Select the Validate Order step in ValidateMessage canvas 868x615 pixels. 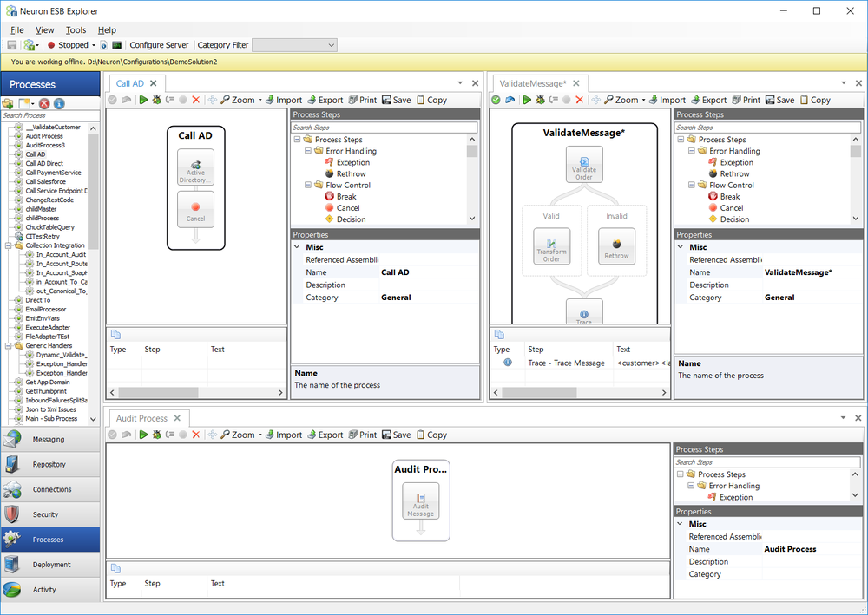[584, 164]
